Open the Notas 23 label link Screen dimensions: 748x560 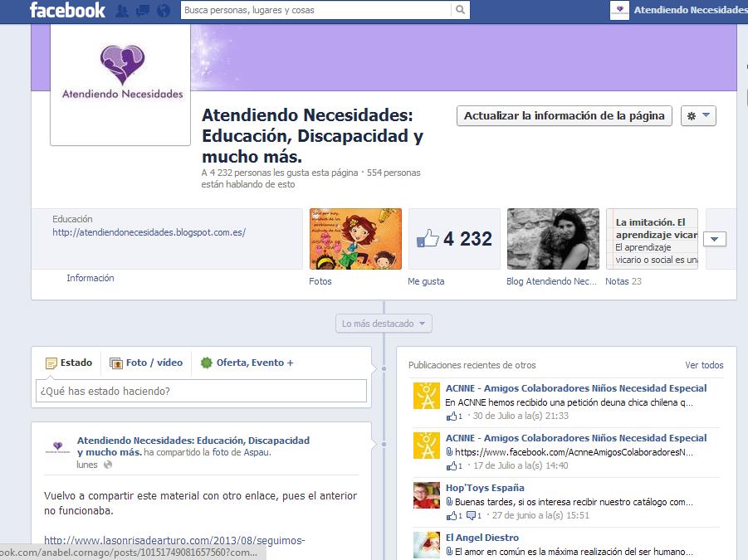(623, 281)
